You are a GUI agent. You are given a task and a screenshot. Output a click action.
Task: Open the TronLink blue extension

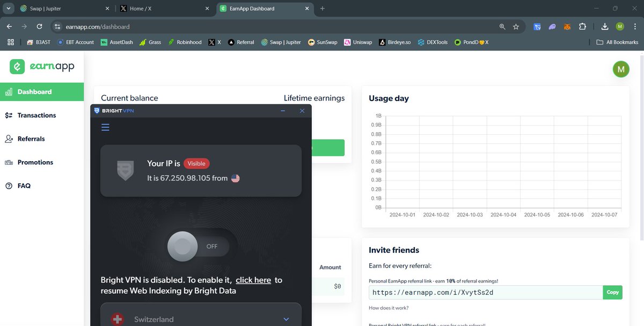[x=537, y=26]
